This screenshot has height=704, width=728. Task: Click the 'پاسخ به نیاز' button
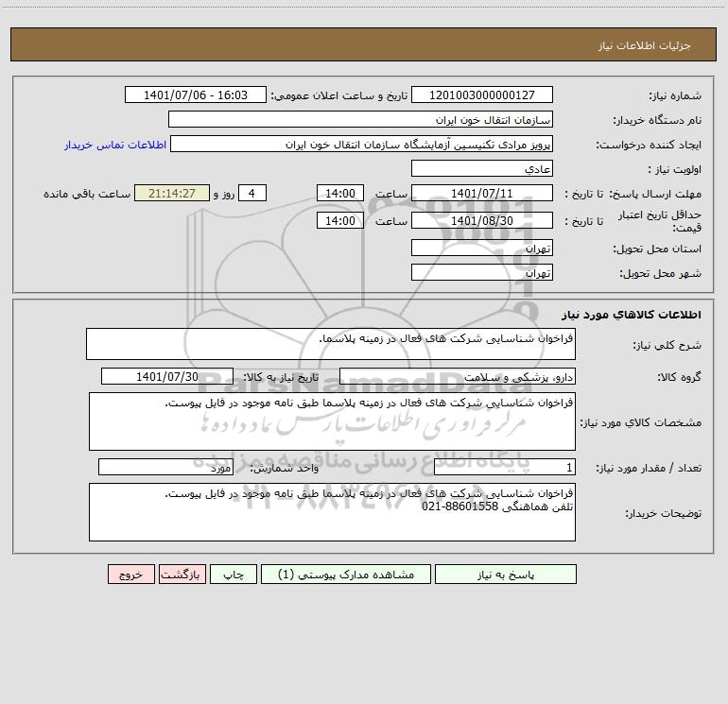coord(506,574)
